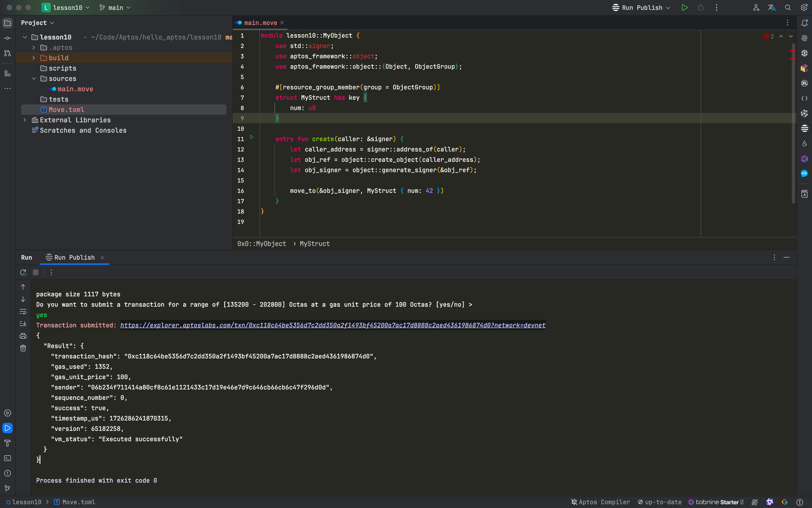
Task: Open the Run tool window icon in left sidebar
Action: [x=7, y=428]
